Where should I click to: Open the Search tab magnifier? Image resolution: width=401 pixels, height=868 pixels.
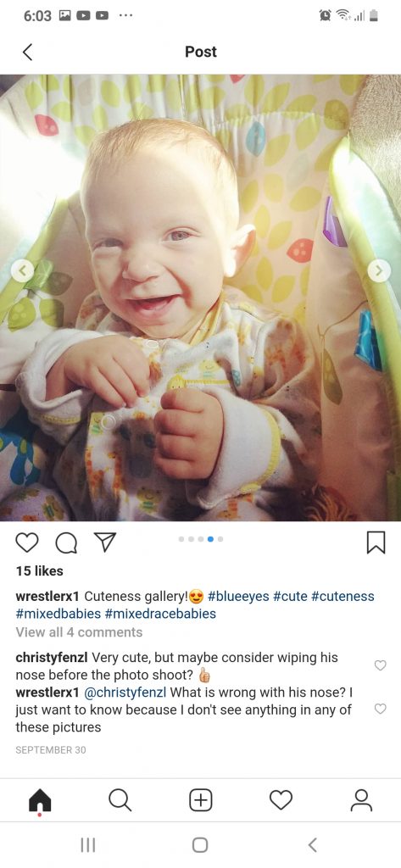(120, 800)
